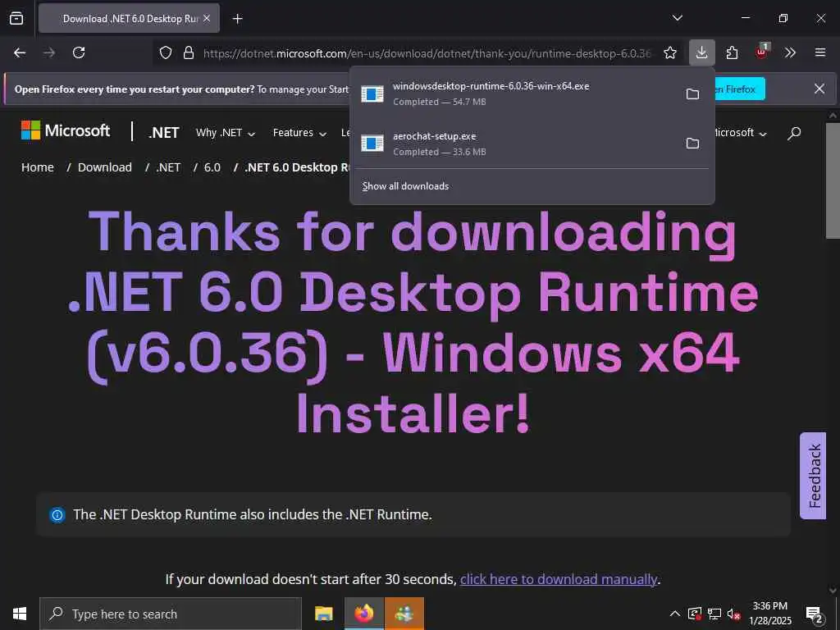Close the Download .NET 6.0 Desktop Runtime tab
Screen dimensions: 840x630
coord(207,18)
